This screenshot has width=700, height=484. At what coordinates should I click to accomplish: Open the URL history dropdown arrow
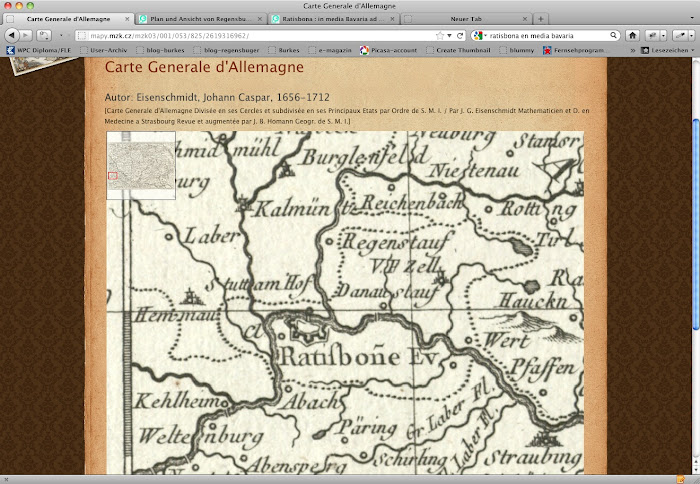[449, 36]
